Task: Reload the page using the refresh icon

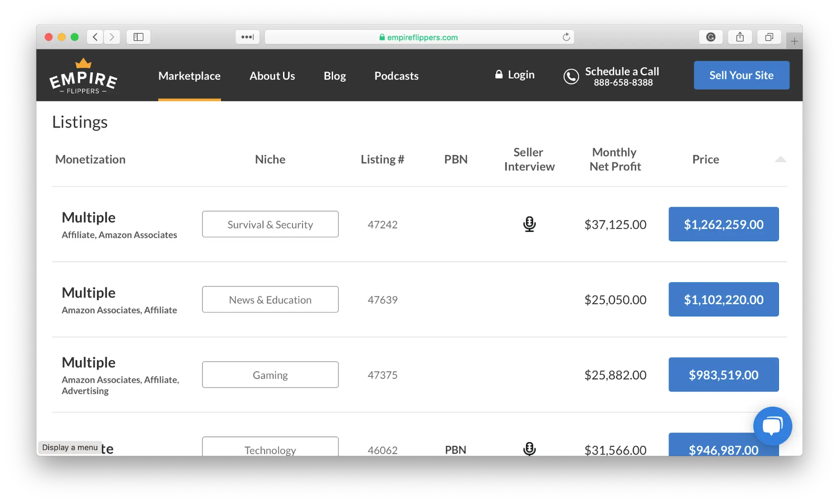Action: click(566, 37)
